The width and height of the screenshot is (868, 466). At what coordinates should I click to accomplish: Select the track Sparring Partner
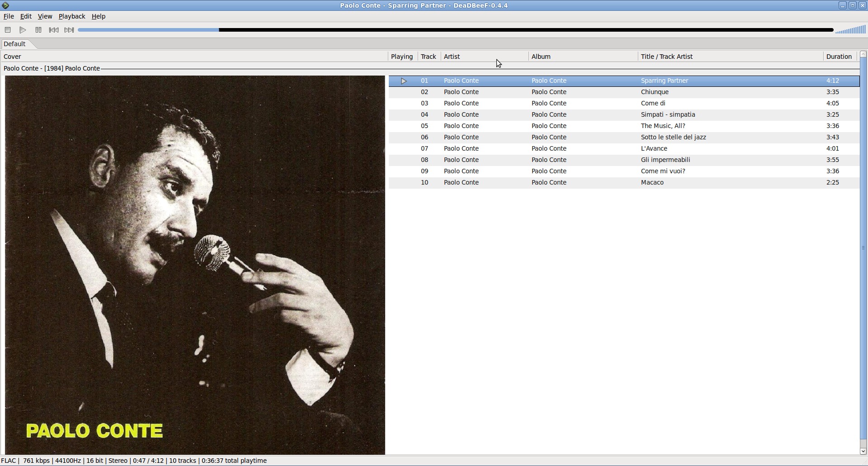[624, 81]
